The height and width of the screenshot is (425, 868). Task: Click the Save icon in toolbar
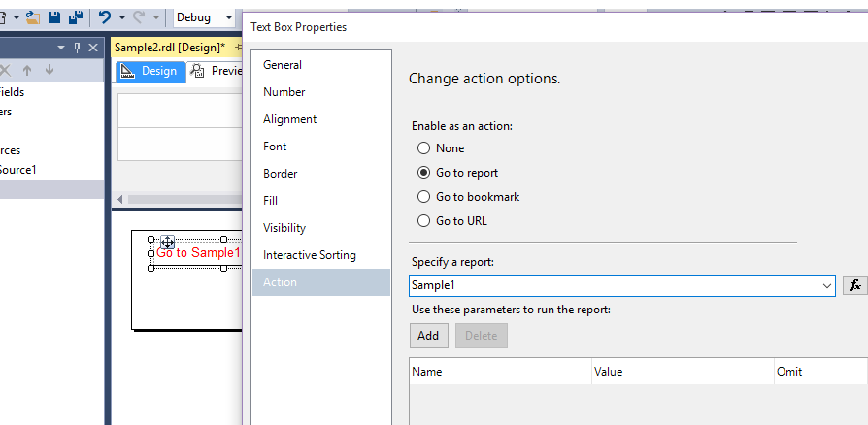54,17
